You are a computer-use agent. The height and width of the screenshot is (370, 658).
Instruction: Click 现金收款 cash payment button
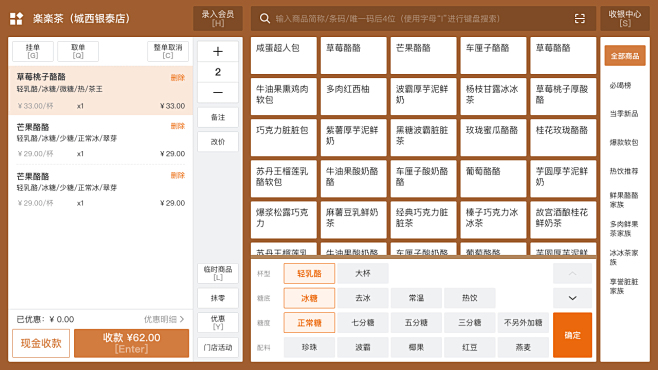[41, 343]
